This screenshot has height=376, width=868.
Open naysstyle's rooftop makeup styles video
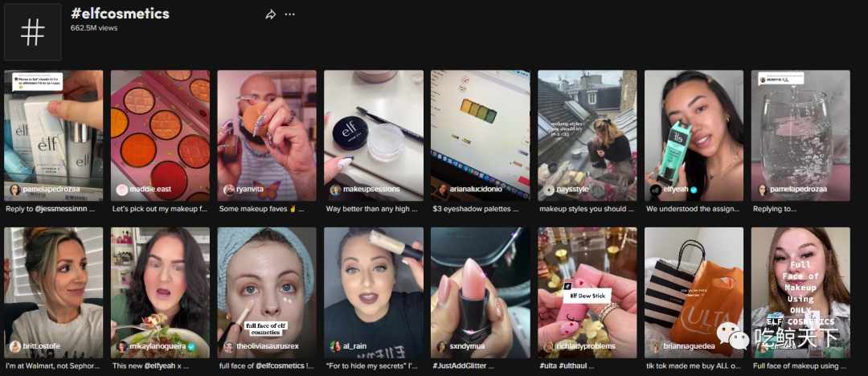click(588, 135)
